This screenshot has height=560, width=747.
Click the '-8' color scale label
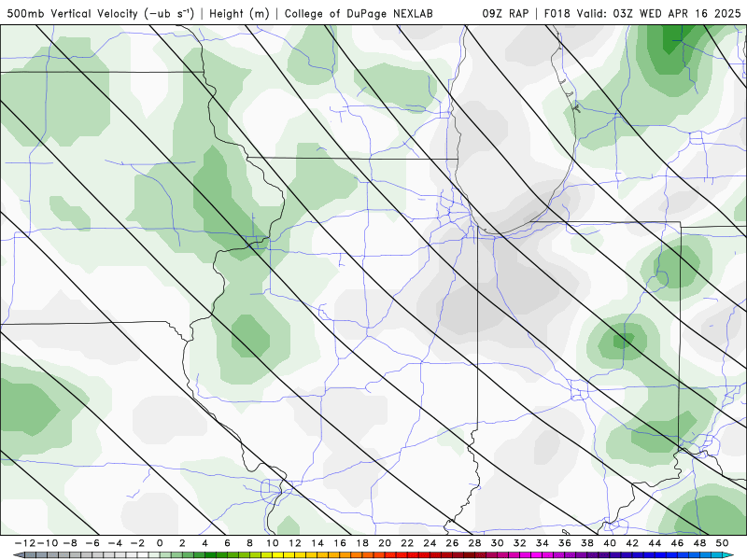[x=70, y=543]
